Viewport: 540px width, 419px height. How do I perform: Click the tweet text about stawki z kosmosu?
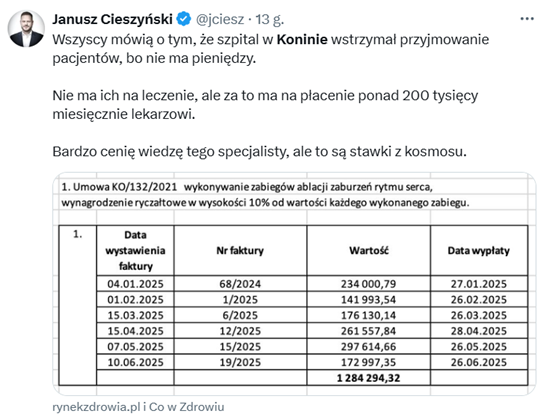pyautogui.click(x=259, y=151)
